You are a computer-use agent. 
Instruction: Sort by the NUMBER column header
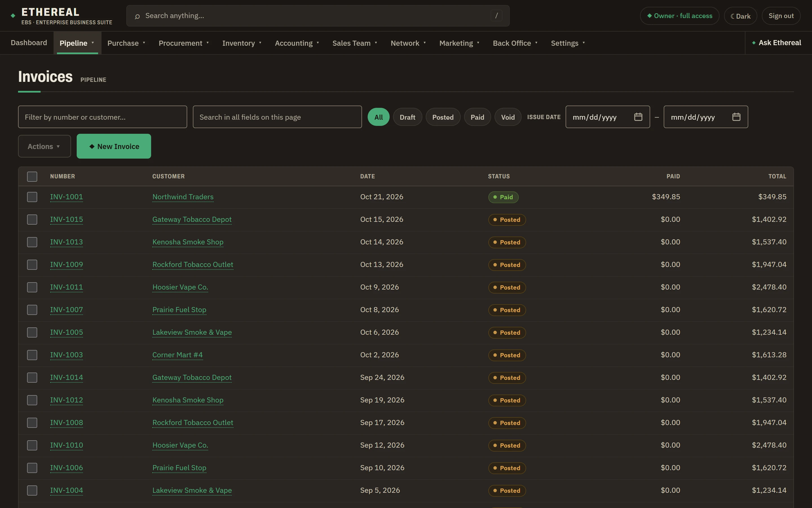tap(62, 176)
